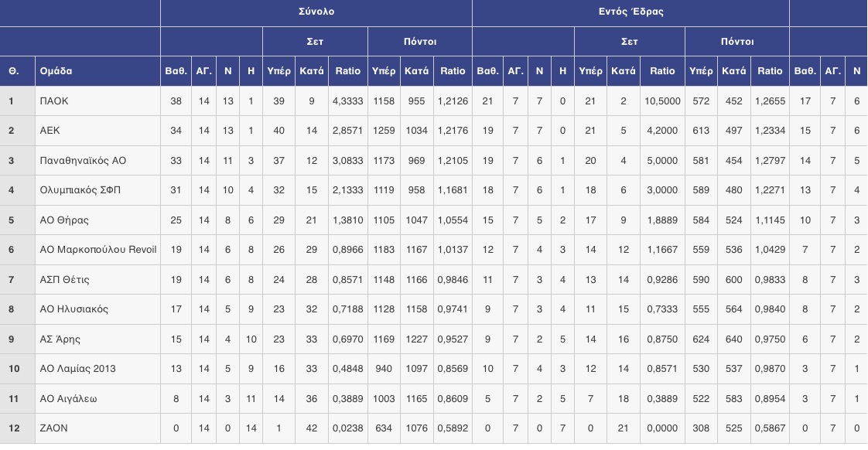
Task: Click the Ομάδα column header
Action: [56, 71]
